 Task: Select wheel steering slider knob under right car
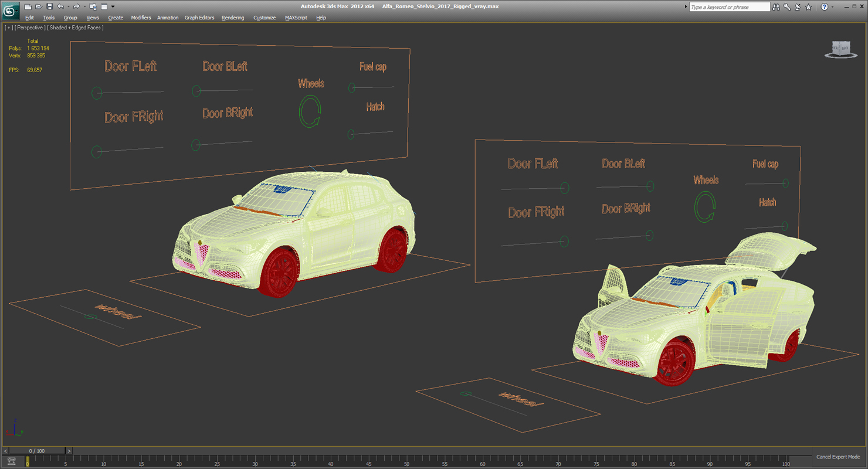466,394
